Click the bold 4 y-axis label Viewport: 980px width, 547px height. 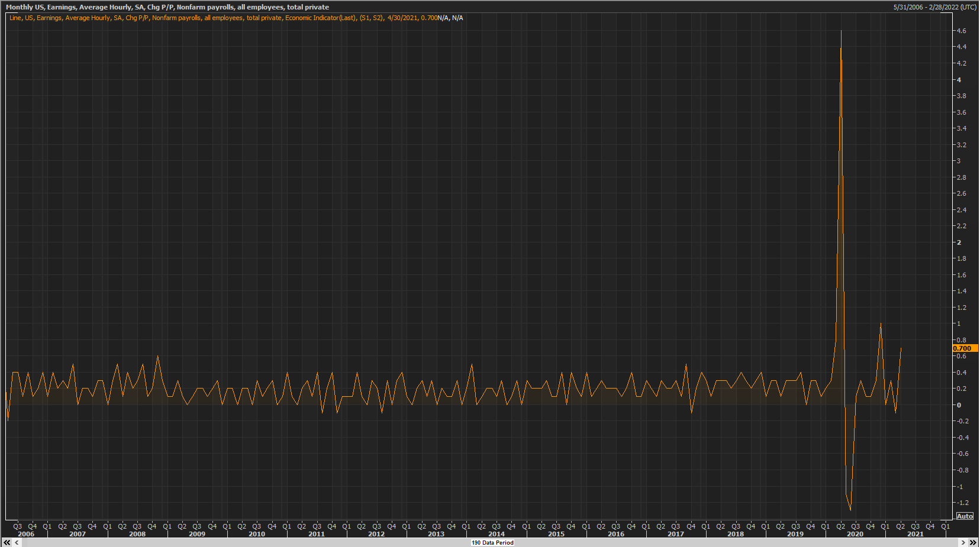point(959,80)
